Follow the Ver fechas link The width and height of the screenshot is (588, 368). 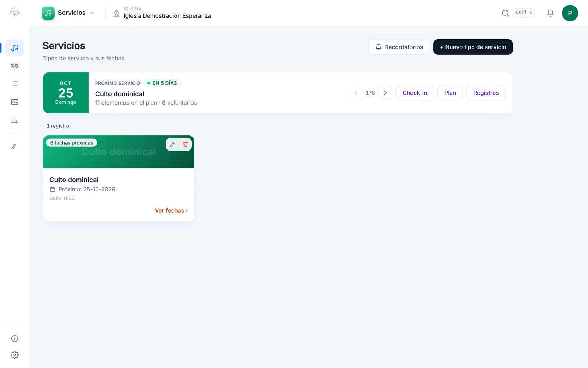click(x=171, y=210)
